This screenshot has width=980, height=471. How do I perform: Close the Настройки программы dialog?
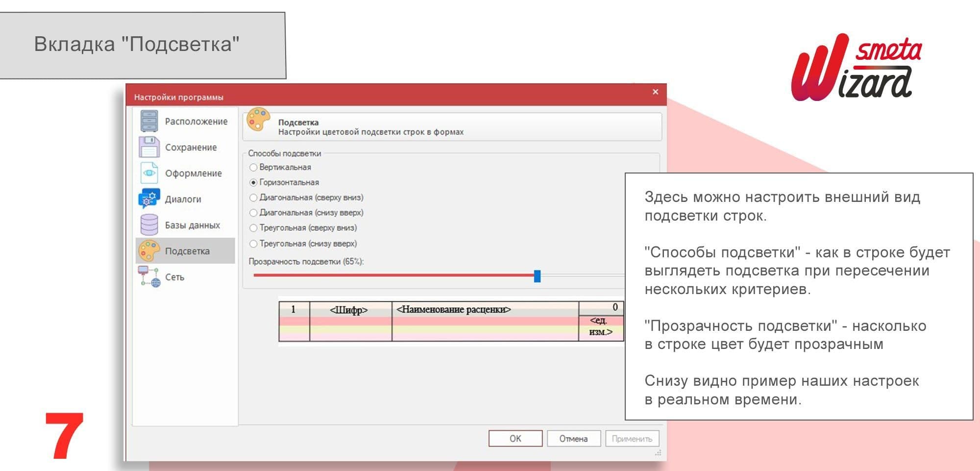[655, 92]
